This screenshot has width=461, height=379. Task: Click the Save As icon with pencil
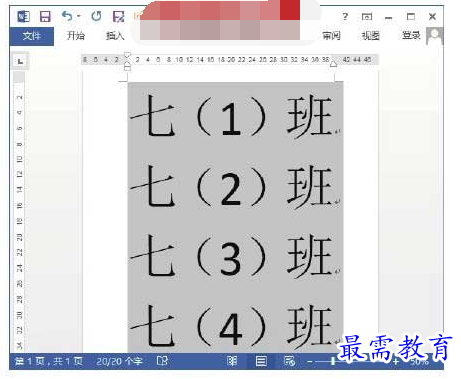click(118, 16)
